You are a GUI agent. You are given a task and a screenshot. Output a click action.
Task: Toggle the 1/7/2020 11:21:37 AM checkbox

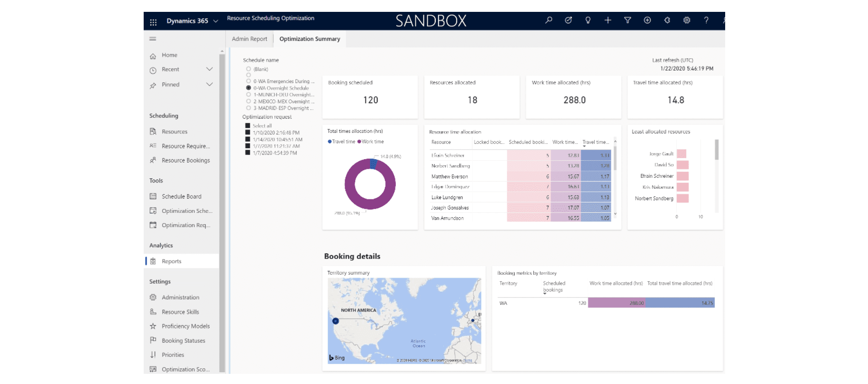[248, 146]
